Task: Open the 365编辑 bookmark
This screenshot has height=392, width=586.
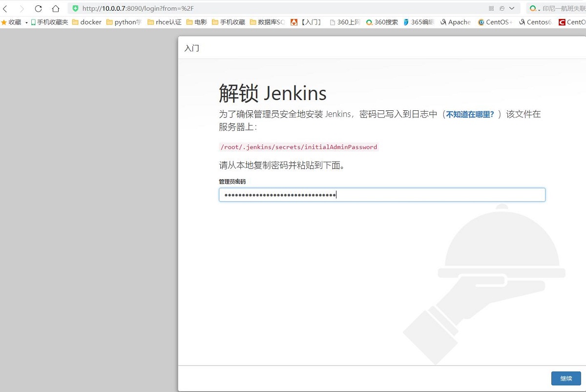Action: (419, 22)
